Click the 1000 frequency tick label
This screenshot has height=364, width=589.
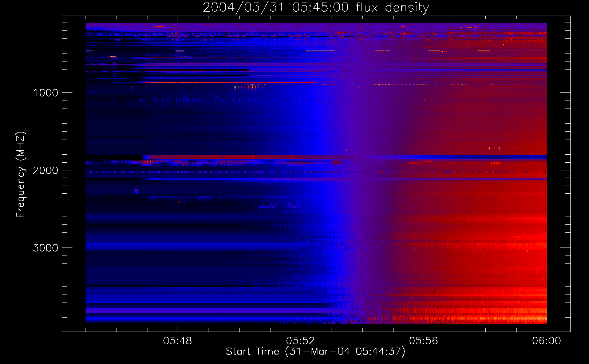[x=46, y=93]
